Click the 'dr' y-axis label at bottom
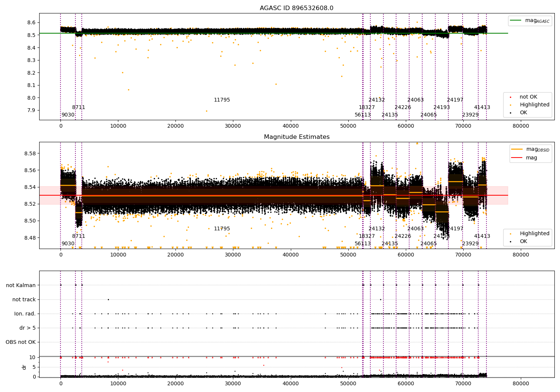560x392 pixels. tap(24, 367)
